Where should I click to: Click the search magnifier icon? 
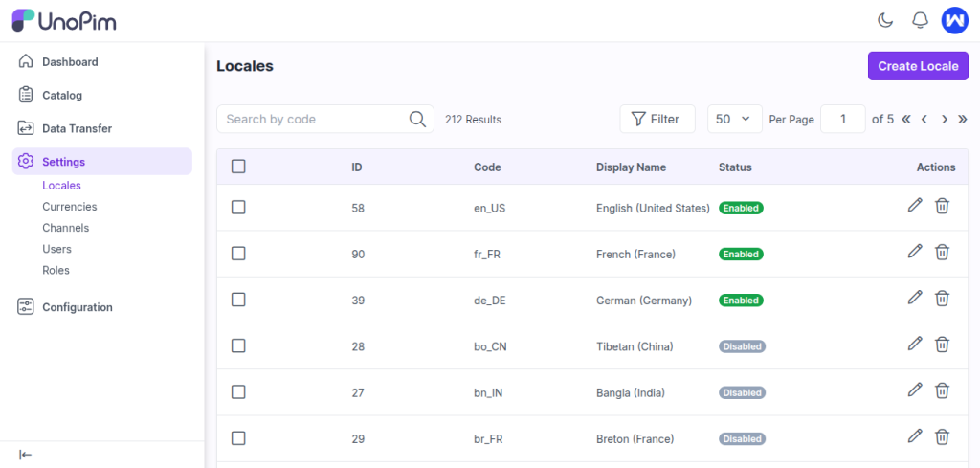[x=417, y=119]
